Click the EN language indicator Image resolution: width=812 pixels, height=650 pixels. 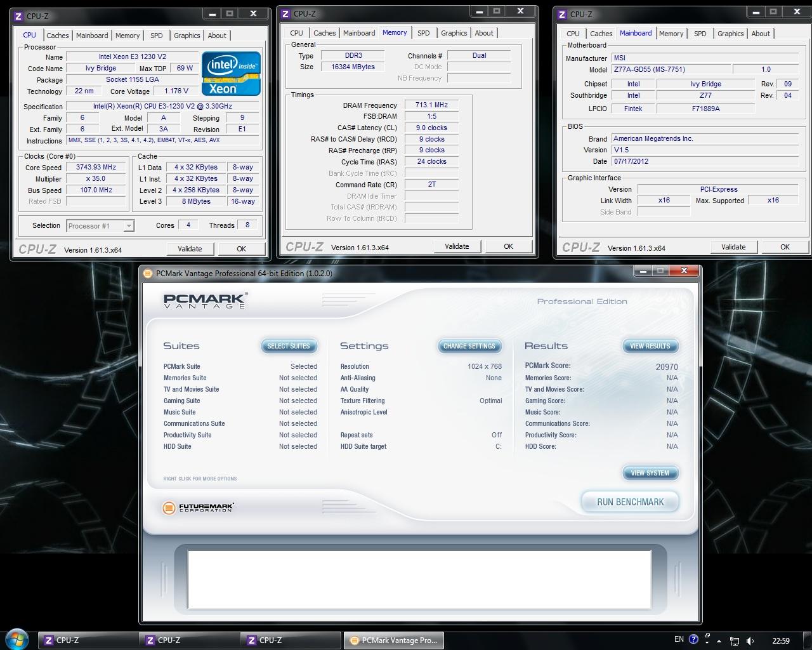(x=679, y=639)
